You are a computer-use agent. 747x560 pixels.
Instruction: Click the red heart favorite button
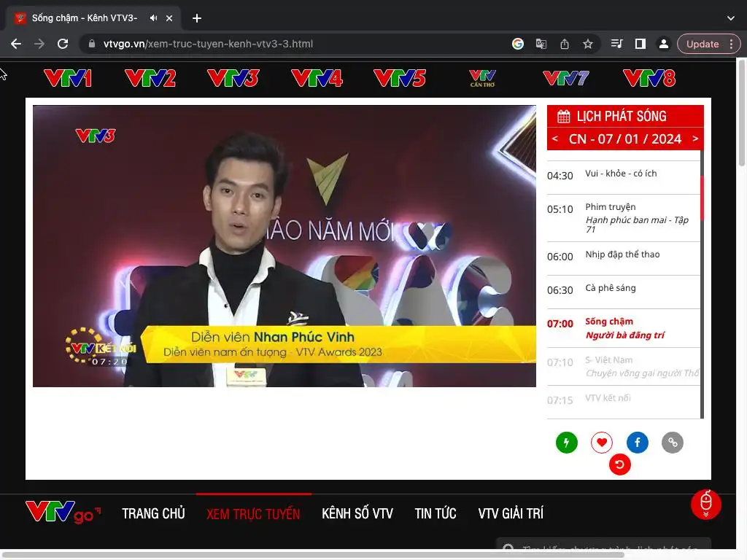click(x=602, y=443)
